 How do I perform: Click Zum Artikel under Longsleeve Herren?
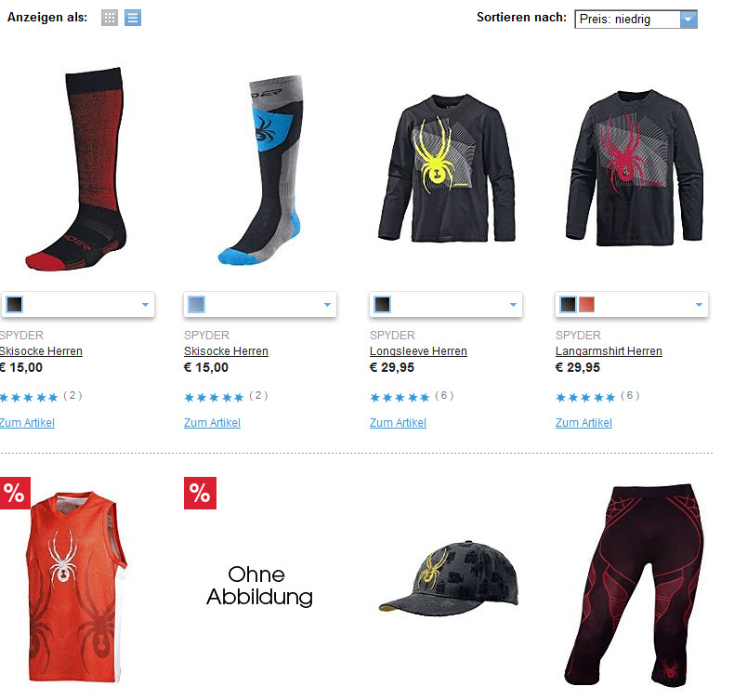coord(398,423)
